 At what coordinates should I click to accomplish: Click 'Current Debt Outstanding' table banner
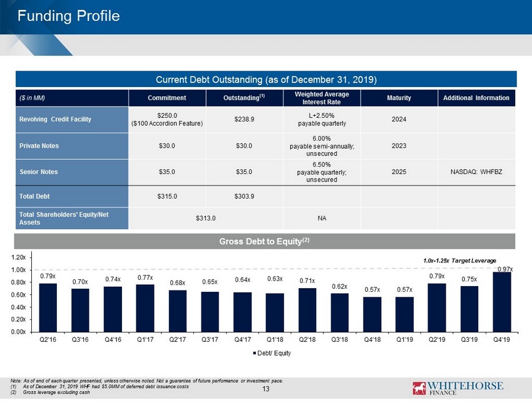266,80
